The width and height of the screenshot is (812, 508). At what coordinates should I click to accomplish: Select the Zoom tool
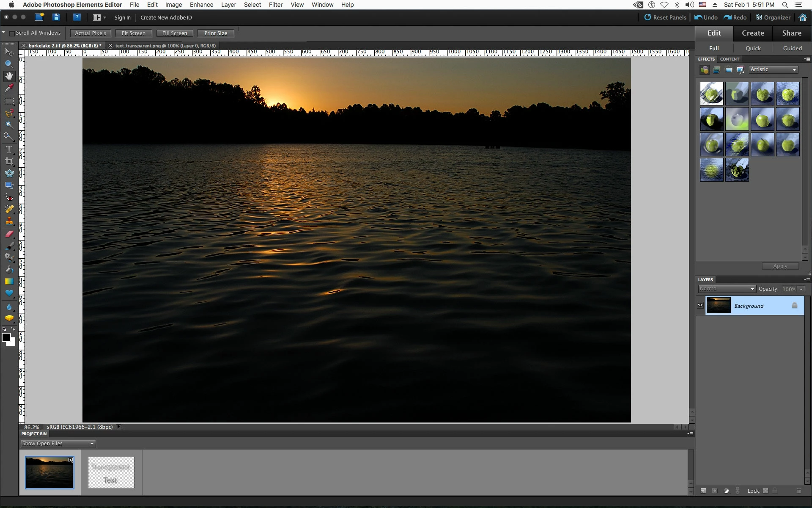tap(9, 64)
